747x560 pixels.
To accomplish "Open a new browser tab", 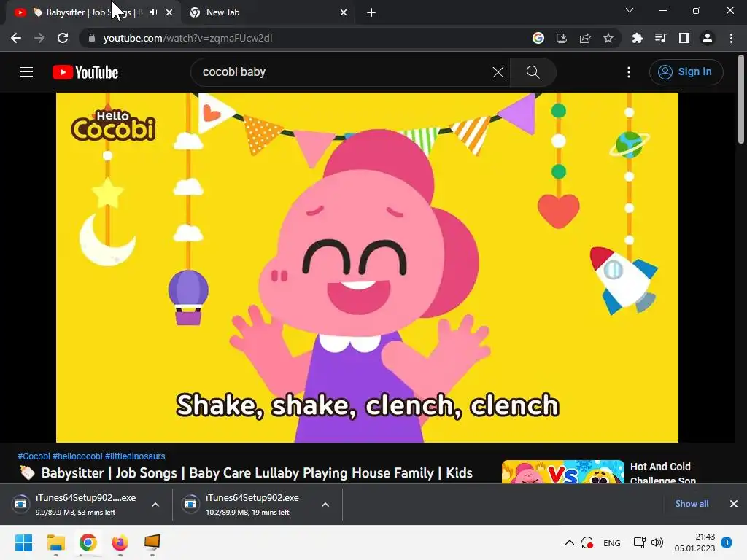I will click(371, 12).
